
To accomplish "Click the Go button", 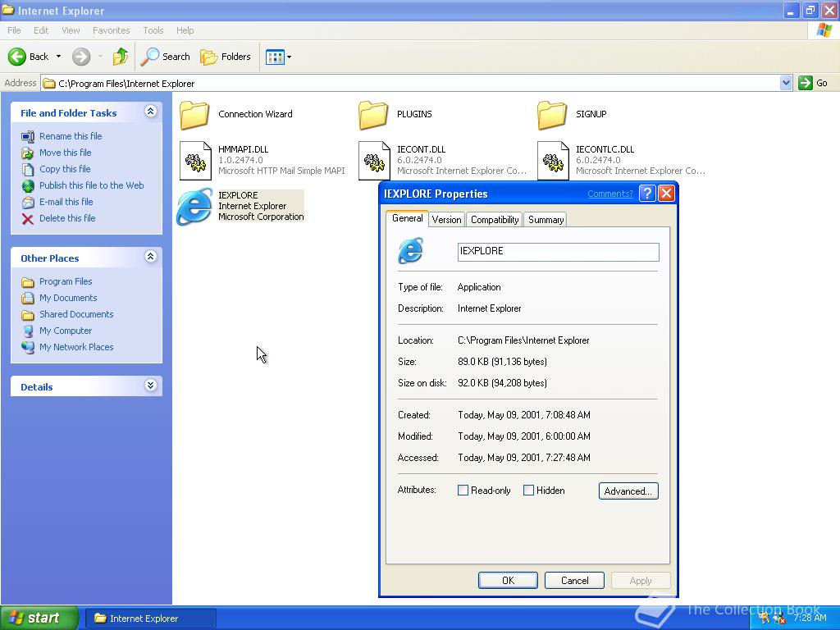I will 813,83.
